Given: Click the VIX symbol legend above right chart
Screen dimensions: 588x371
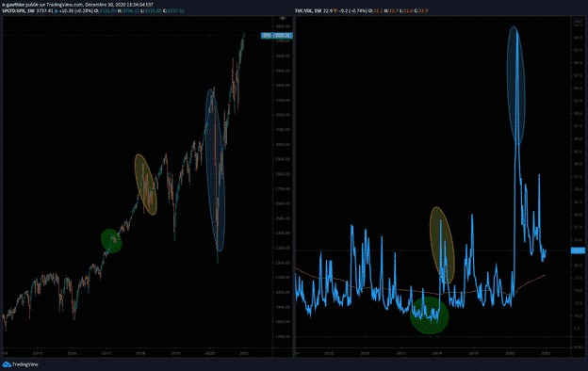Looking at the screenshot, I should click(361, 11).
